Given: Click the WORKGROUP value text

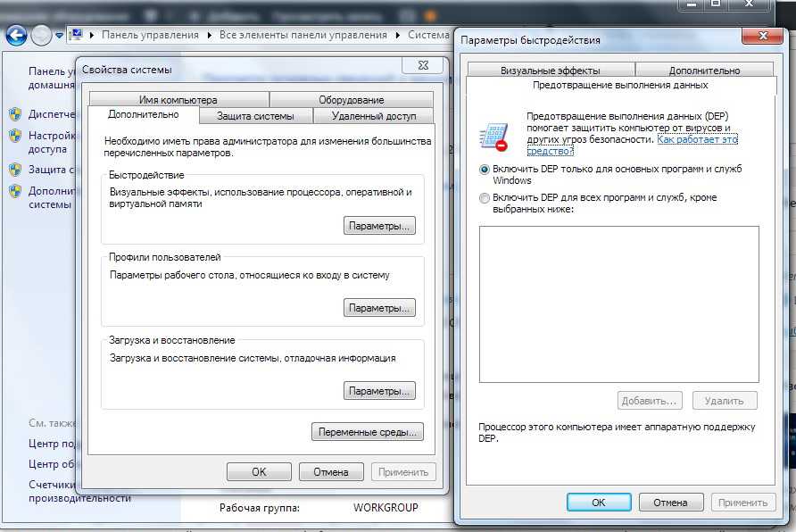Looking at the screenshot, I should click(x=386, y=508).
